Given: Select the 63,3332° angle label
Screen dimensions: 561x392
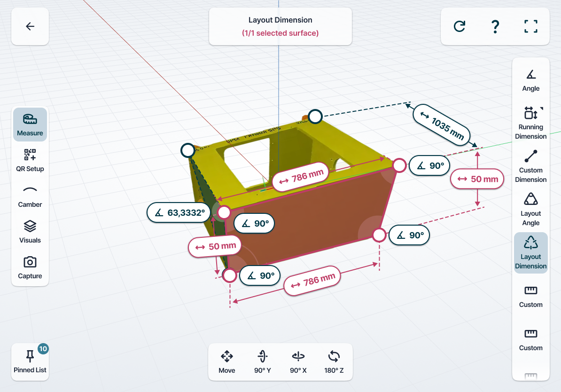Looking at the screenshot, I should pos(179,212).
